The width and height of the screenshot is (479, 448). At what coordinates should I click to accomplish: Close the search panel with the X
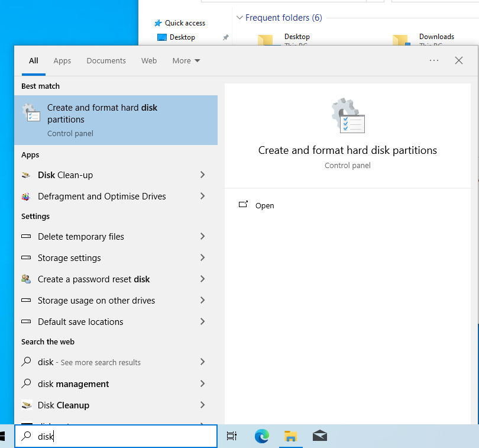click(x=459, y=60)
